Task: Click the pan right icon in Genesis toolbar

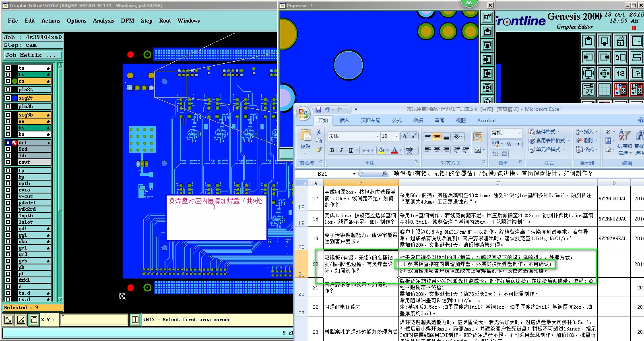Action: tap(605, 57)
